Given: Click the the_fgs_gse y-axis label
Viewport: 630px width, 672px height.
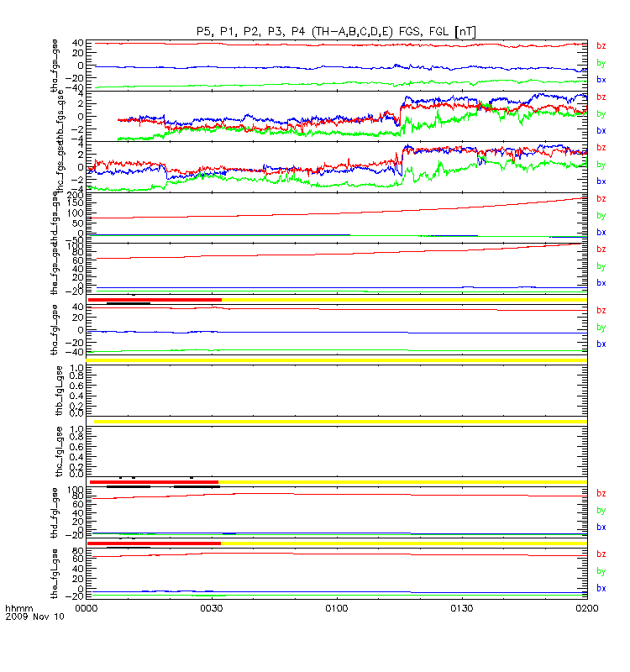Looking at the screenshot, I should [55, 269].
